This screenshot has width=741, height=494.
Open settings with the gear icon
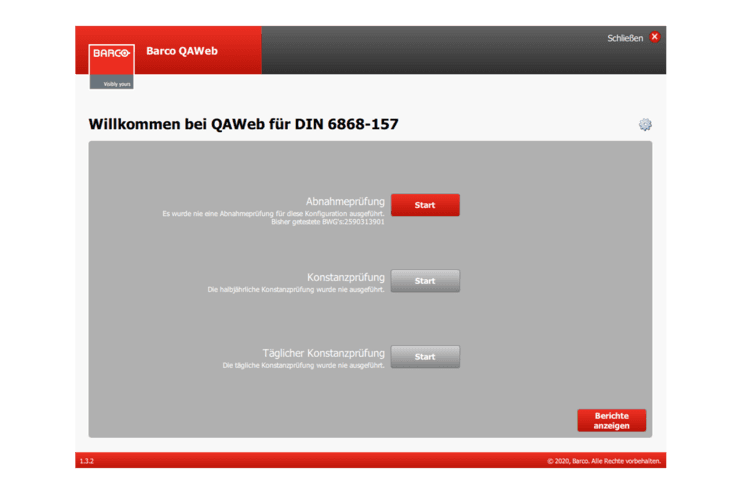tap(645, 125)
